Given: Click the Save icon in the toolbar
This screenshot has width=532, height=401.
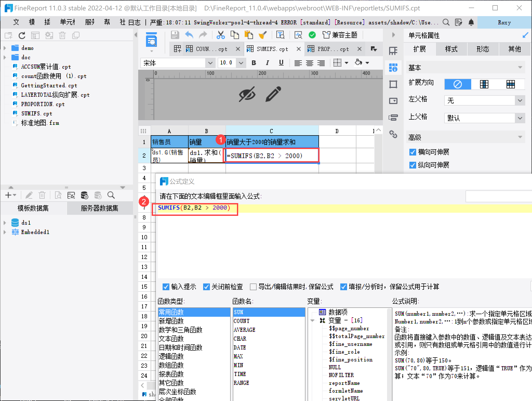Looking at the screenshot, I should pos(175,35).
